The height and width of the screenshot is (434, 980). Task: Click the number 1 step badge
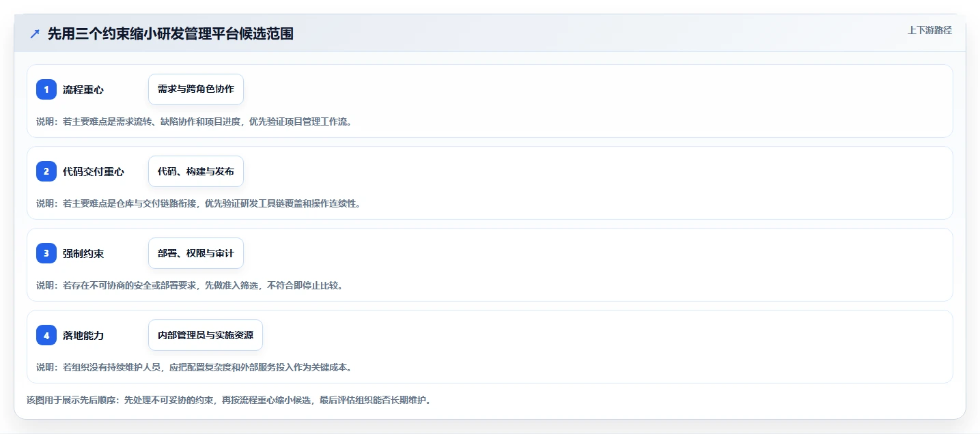pyautogui.click(x=46, y=89)
